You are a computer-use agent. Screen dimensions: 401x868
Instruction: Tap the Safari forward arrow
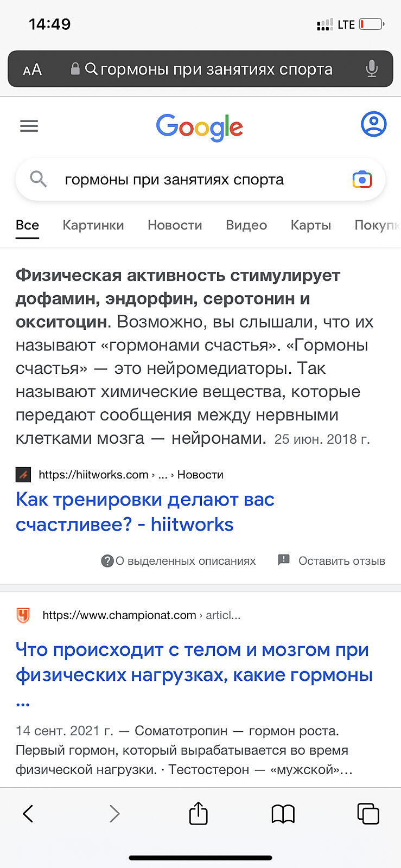(x=114, y=813)
